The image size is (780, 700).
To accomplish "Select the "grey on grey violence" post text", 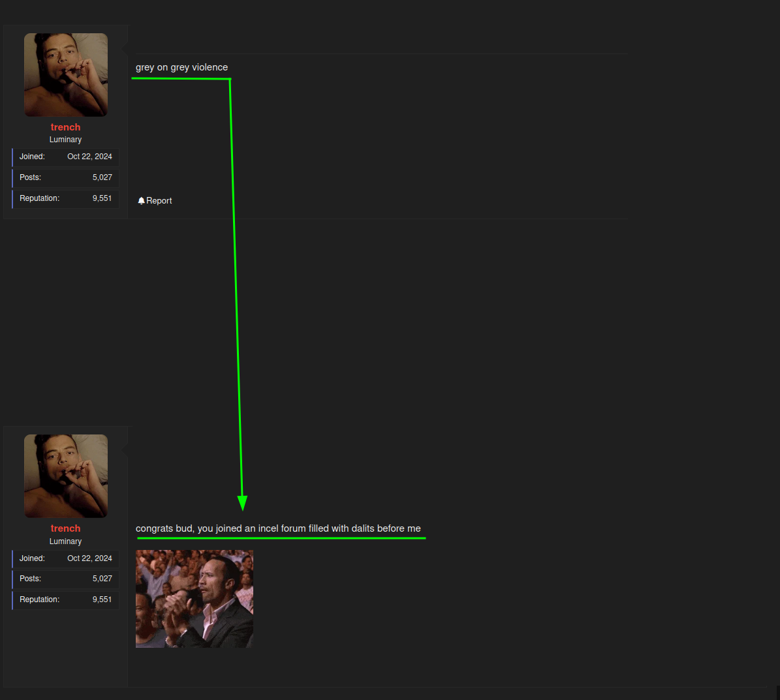I will (x=181, y=68).
